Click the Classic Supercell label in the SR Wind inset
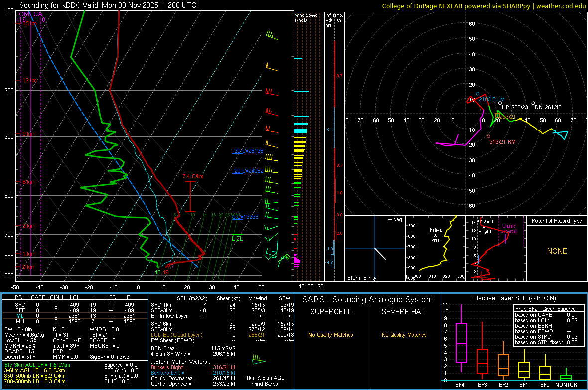Screen dimensions: 588x390 pos(509,229)
